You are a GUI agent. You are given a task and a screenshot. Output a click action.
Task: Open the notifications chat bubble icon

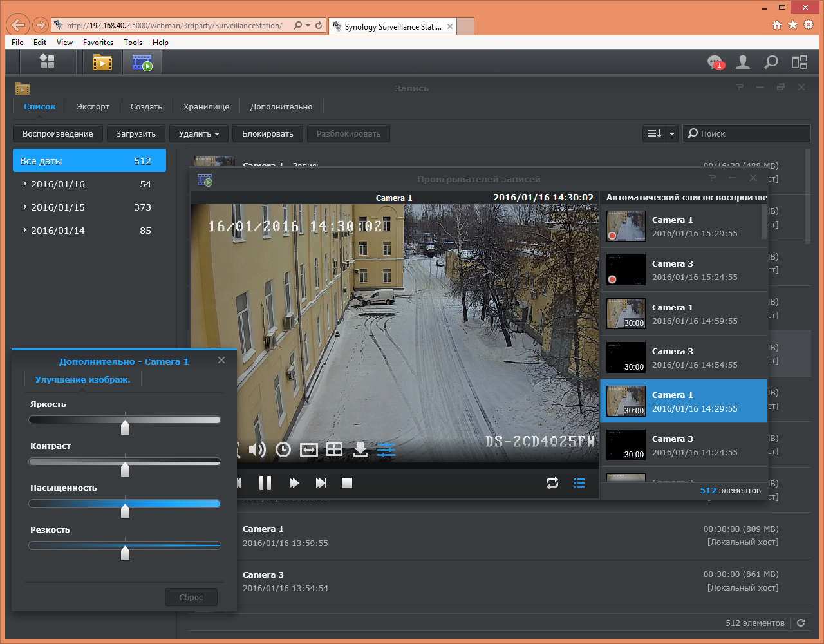click(x=715, y=62)
